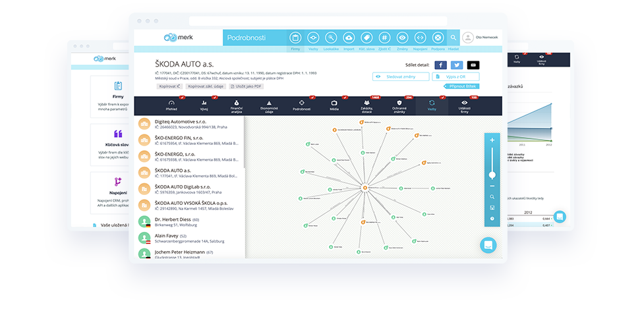The image size is (644, 334).
Task: Open the user avatar of Oto Nemecek
Action: 467,38
